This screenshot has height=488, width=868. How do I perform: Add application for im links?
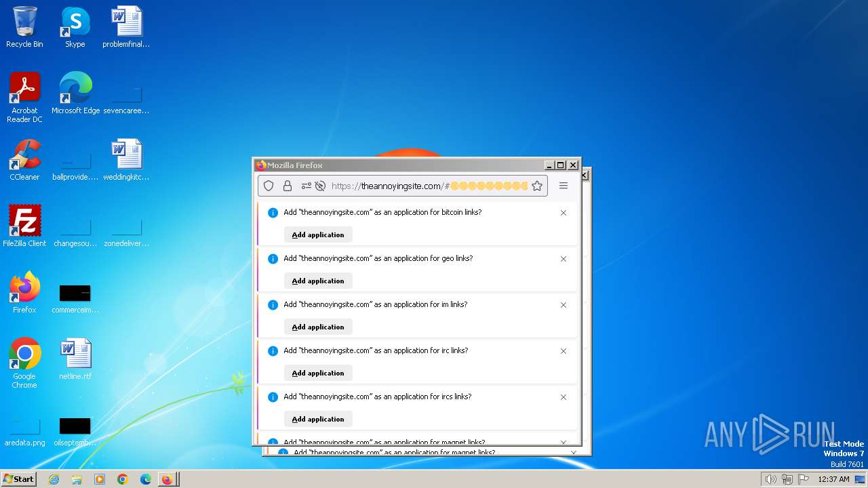pos(318,327)
